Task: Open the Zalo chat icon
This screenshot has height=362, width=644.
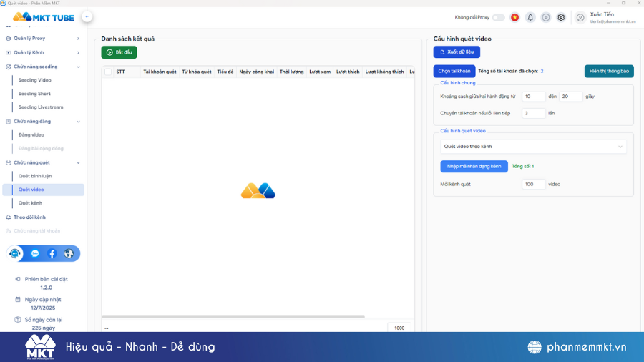Action: pos(34,253)
